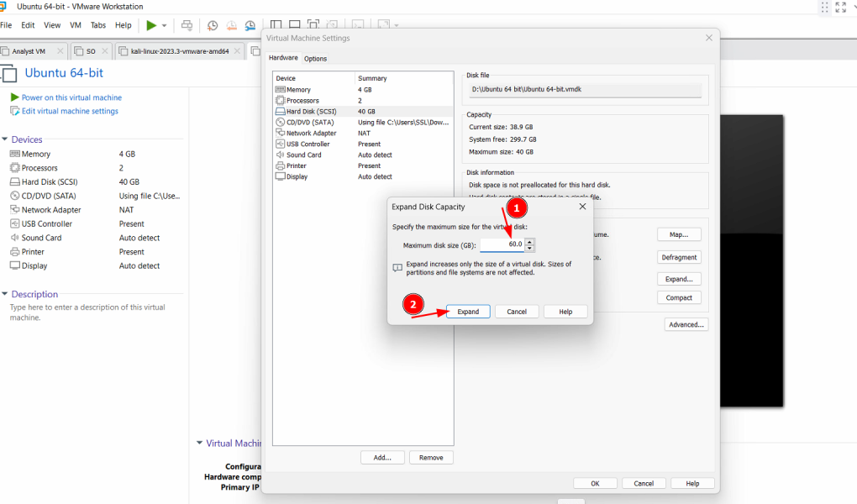
Task: Select Memory row in settings hardware list
Action: [x=363, y=90]
